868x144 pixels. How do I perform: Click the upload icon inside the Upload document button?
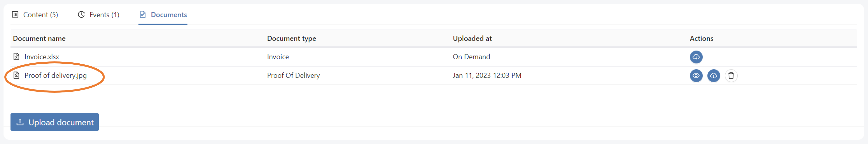click(20, 122)
